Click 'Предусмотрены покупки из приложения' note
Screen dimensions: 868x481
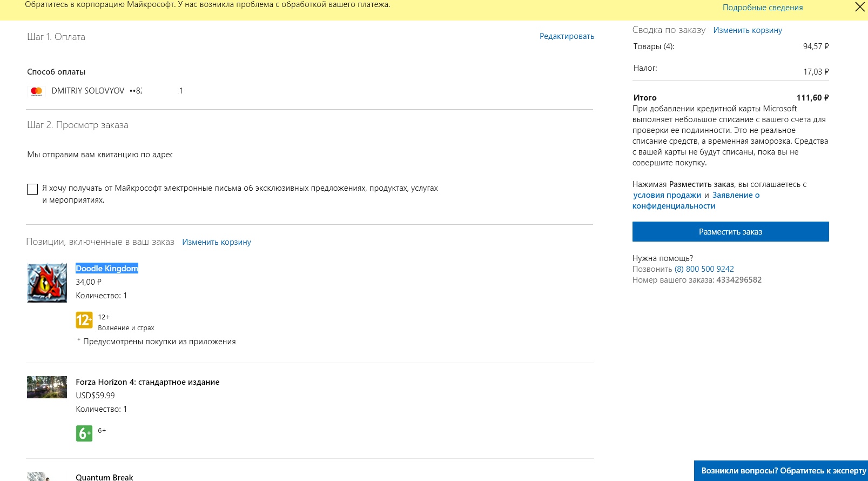click(x=159, y=342)
